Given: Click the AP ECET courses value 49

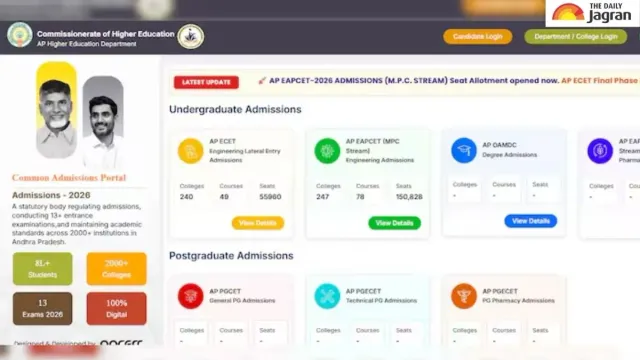Looking at the screenshot, I should click(x=224, y=197).
